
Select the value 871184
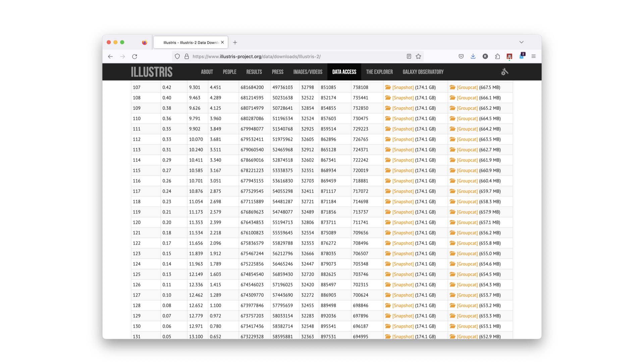pyautogui.click(x=328, y=202)
